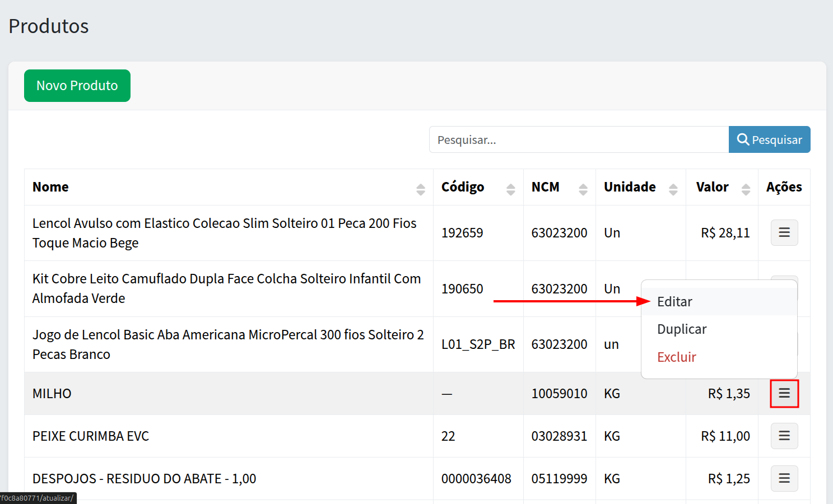Open actions menu for MILHO product
The height and width of the screenshot is (504, 833).
coord(784,394)
